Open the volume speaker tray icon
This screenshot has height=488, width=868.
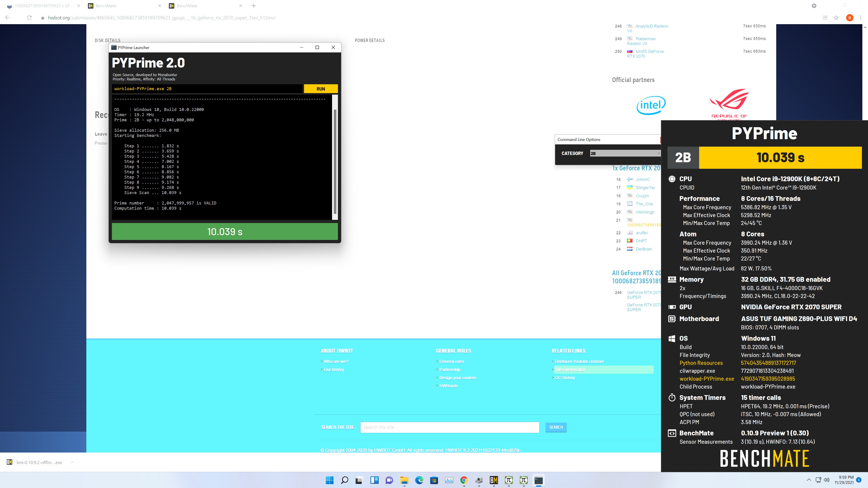(827, 480)
